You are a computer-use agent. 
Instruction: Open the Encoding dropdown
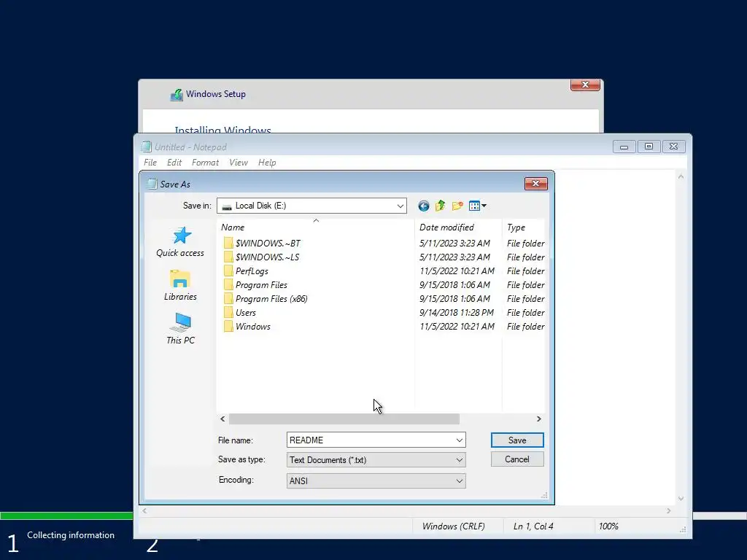click(376, 481)
